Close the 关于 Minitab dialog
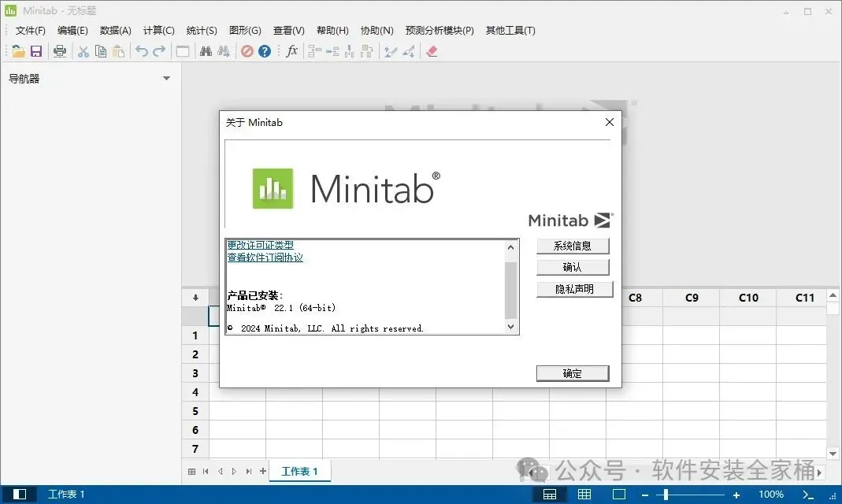The width and height of the screenshot is (842, 504). 610,122
